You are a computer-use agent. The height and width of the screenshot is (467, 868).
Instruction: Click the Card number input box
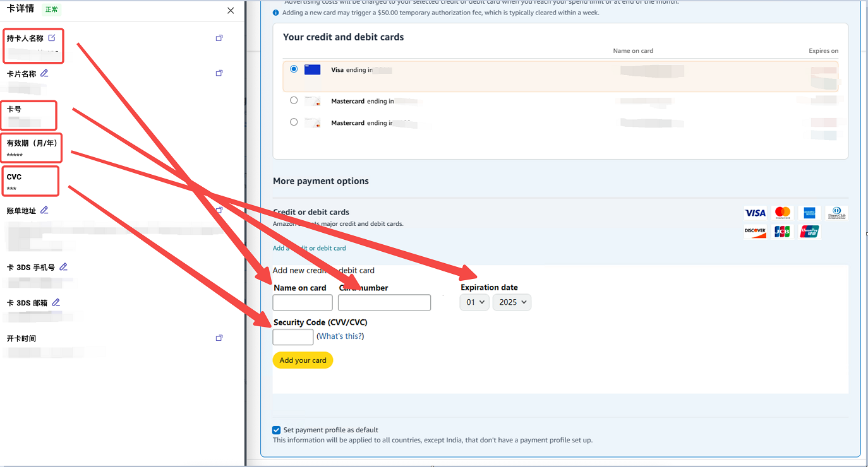384,303
